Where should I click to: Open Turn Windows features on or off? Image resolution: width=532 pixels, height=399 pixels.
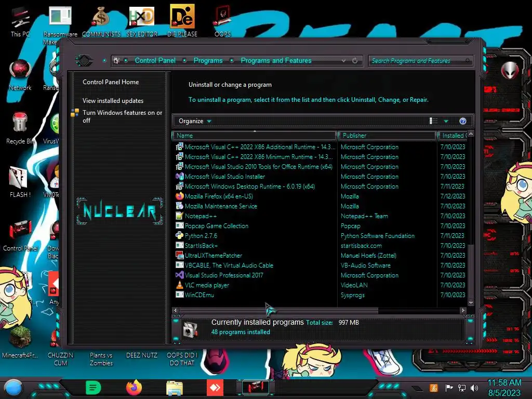[122, 116]
